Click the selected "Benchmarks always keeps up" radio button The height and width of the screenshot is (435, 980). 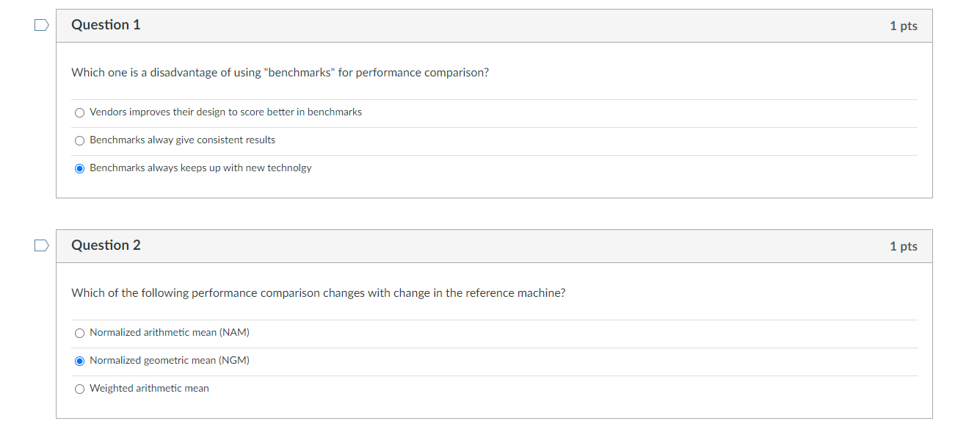(x=80, y=168)
